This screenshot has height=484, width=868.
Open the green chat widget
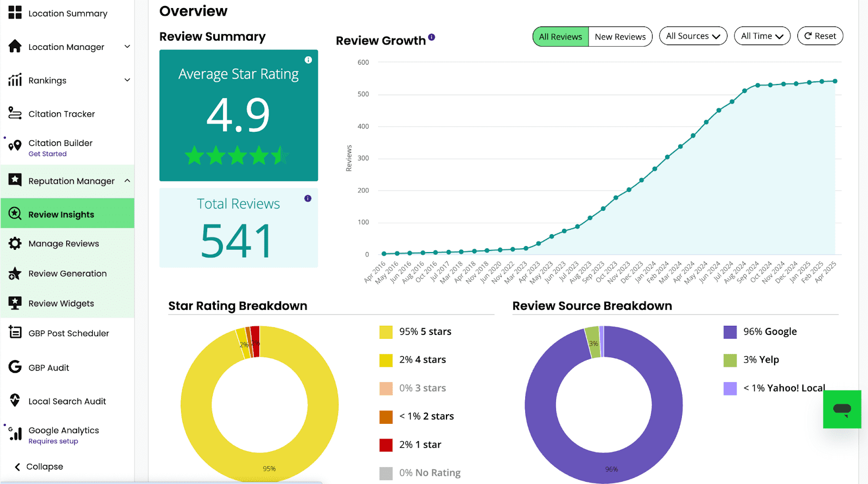point(842,409)
